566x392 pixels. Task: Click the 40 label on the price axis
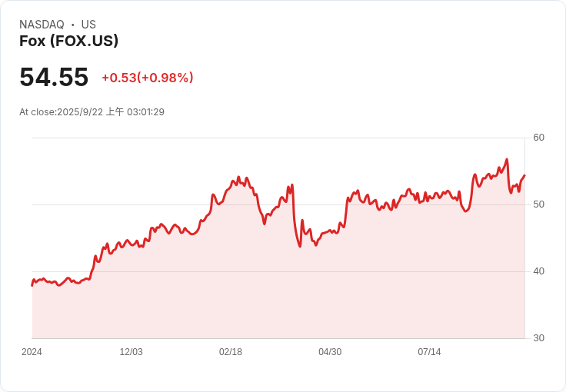pos(538,271)
